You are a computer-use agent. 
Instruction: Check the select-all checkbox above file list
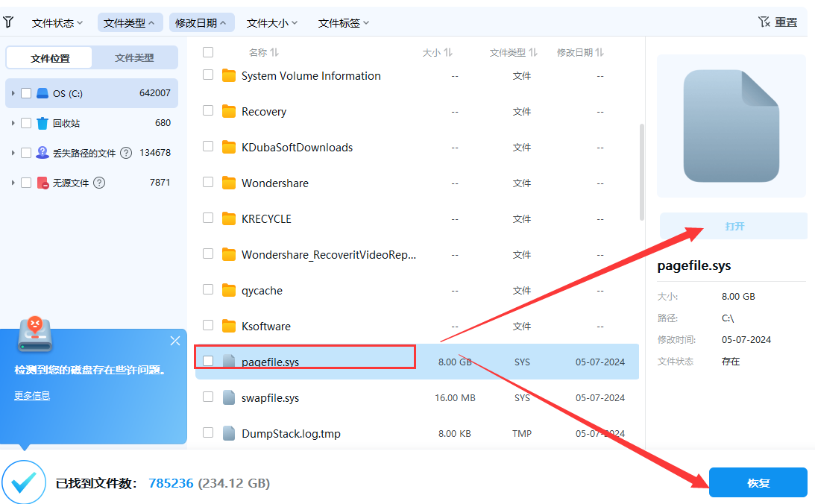[x=207, y=52]
